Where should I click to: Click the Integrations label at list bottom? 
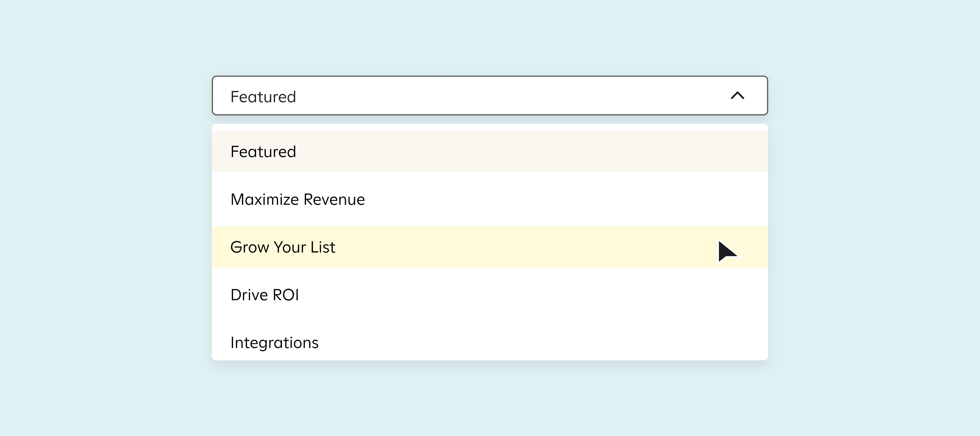click(x=274, y=343)
